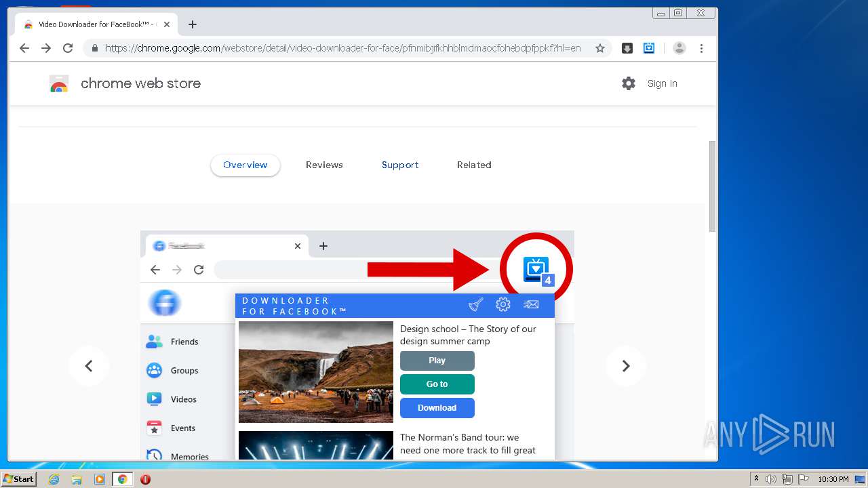The image size is (868, 488).
Task: Click the address bar URL
Action: click(342, 48)
